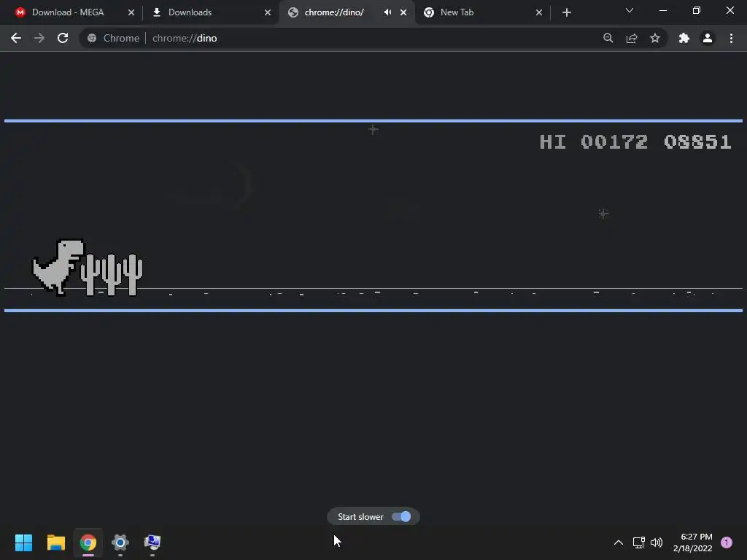Bookmark this tab with the star icon

(x=655, y=38)
